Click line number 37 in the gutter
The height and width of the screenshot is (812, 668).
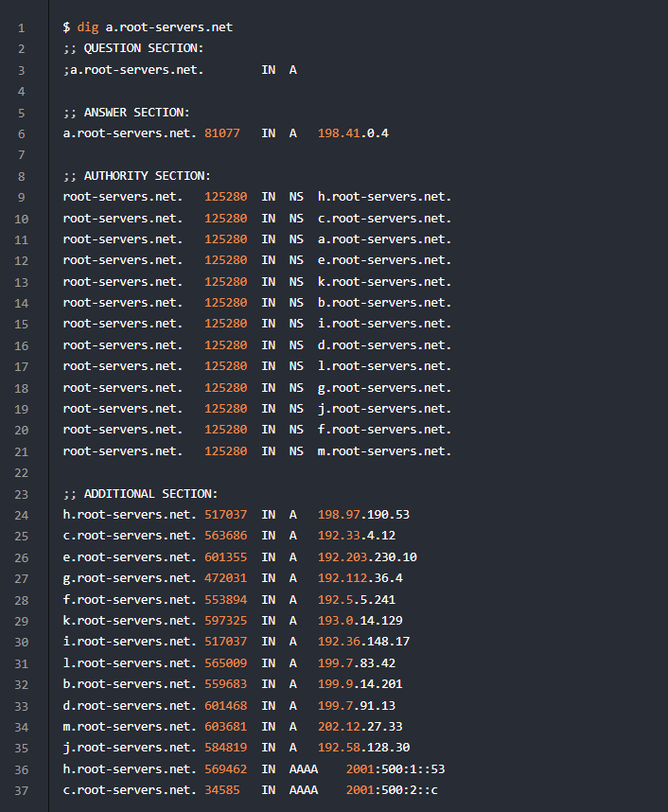[21, 791]
